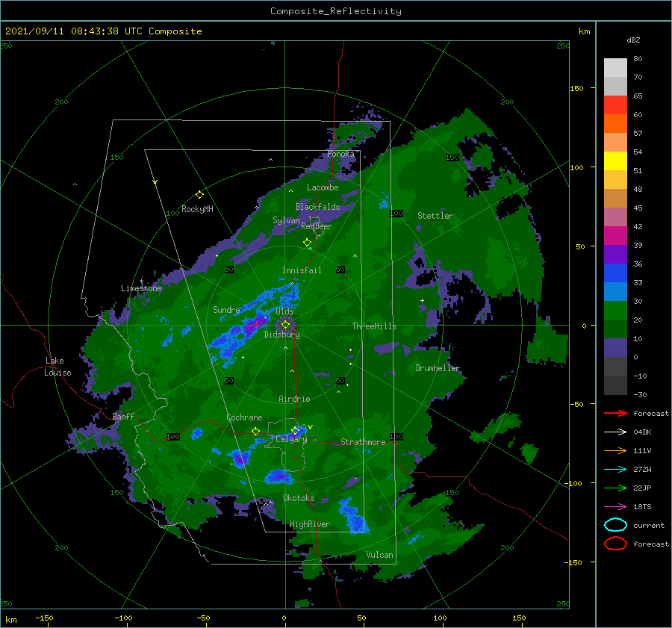The image size is (672, 628).
Task: Click the purple storm cell west of Didsbury
Action: pyautogui.click(x=255, y=325)
